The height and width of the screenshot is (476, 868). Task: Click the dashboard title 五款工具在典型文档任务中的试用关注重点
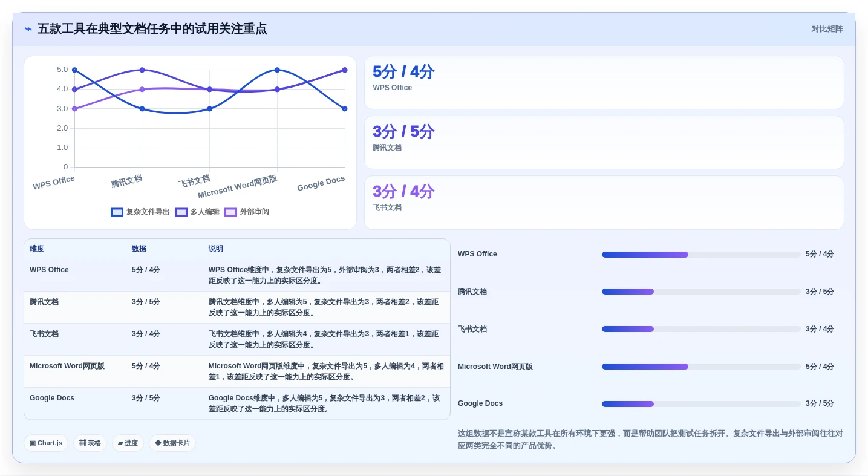[x=152, y=29]
